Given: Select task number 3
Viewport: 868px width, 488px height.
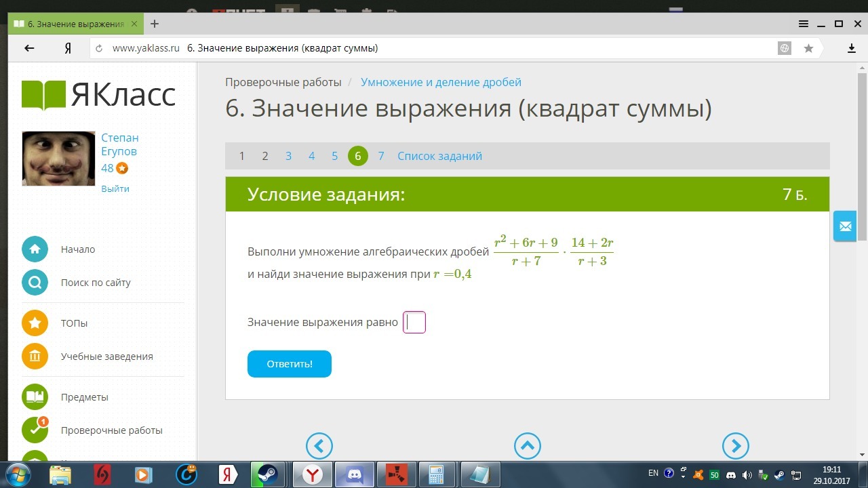Looking at the screenshot, I should [288, 156].
